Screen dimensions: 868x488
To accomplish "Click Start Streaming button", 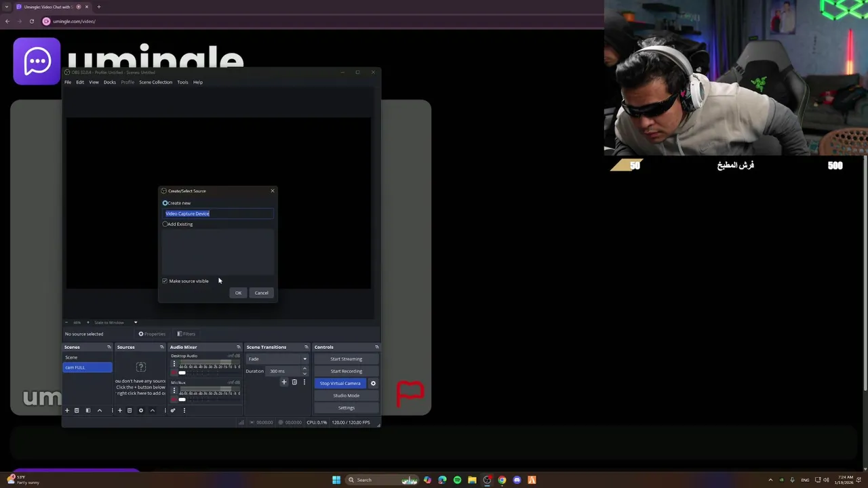I will pos(347,359).
